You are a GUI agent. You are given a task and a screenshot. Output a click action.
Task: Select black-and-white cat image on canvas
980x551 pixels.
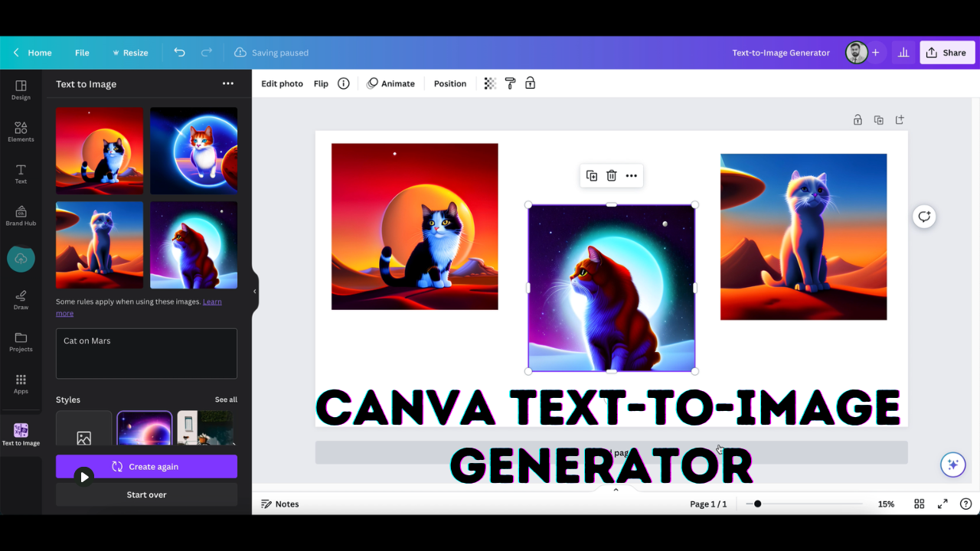click(414, 227)
